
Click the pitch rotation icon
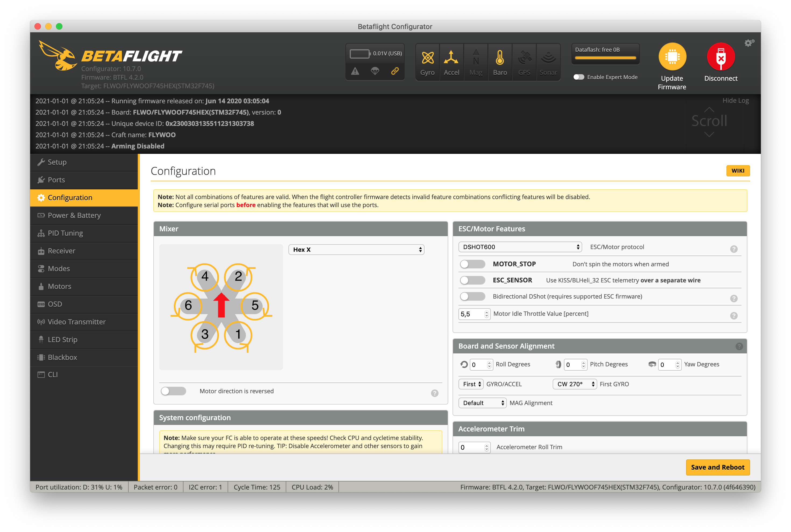[558, 364]
